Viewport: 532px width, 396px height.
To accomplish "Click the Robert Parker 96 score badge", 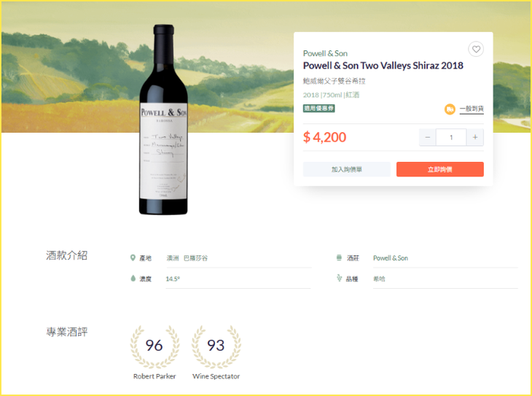I will (x=154, y=346).
